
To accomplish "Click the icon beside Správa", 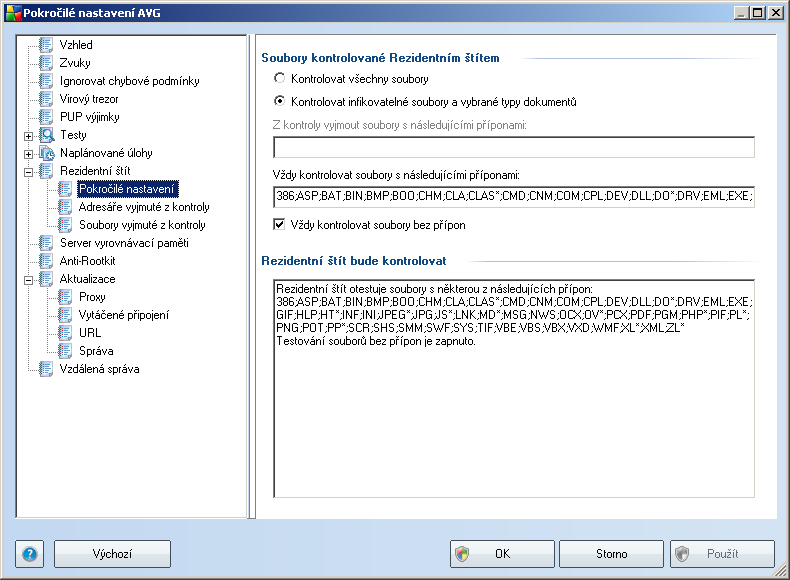I will (x=65, y=351).
